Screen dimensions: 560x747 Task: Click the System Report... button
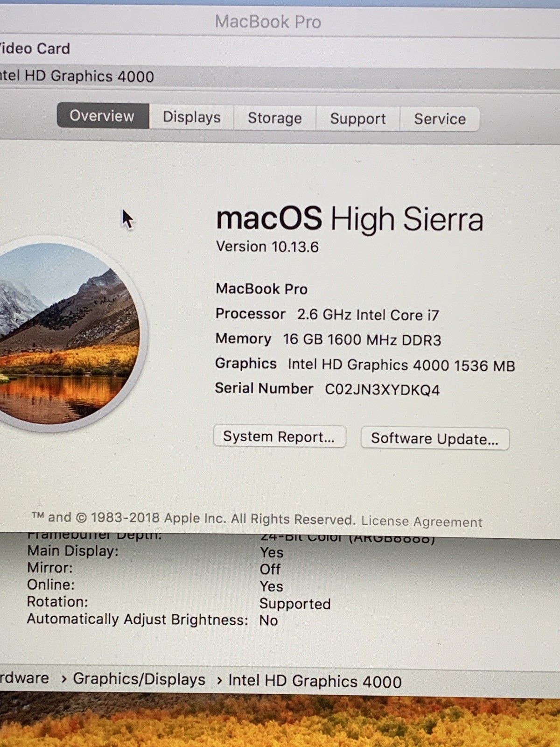279,437
